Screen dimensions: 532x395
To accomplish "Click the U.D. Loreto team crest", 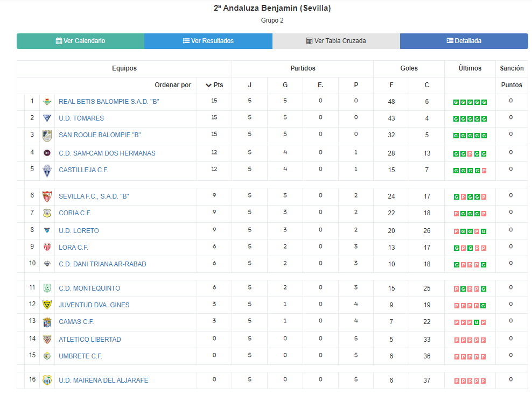I will [47, 230].
